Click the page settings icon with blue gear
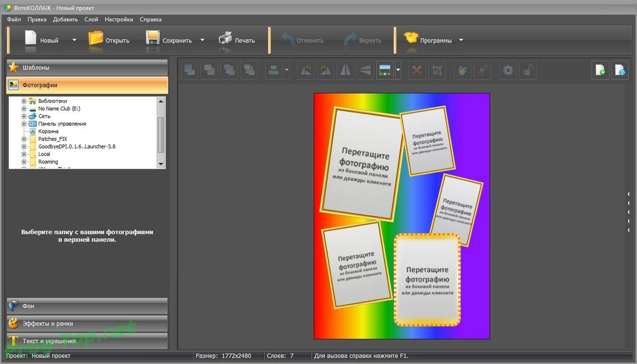Screen dimensions: 637x364 [x=620, y=70]
